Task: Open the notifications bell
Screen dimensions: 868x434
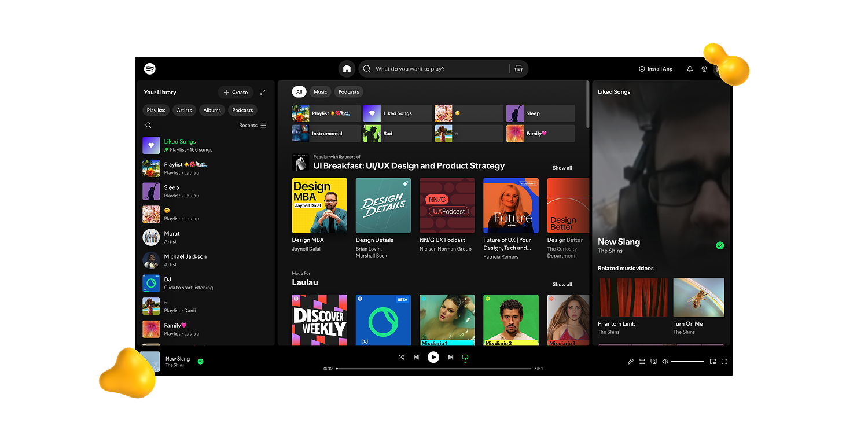Action: click(x=690, y=69)
